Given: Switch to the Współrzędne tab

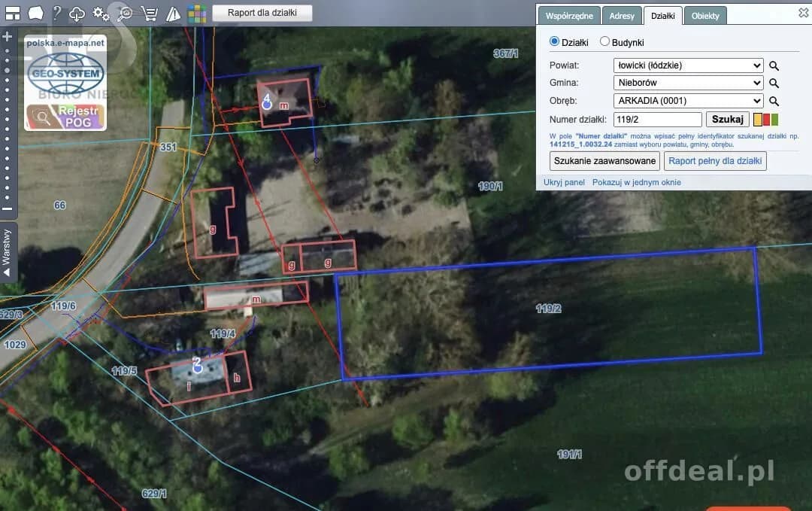Looking at the screenshot, I should pos(569,16).
